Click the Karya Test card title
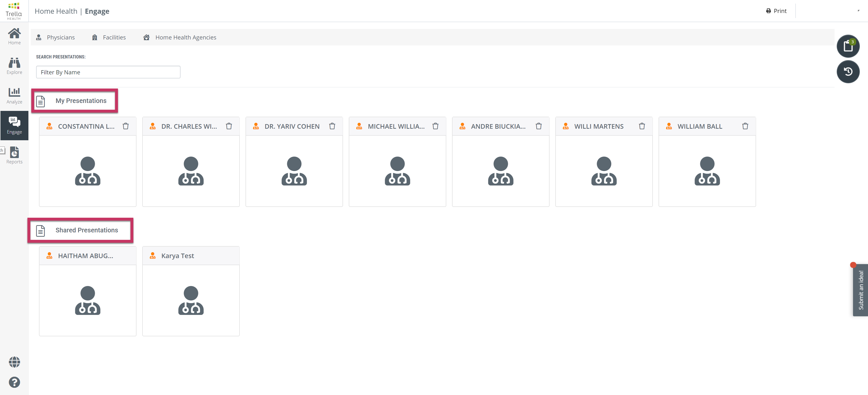The height and width of the screenshot is (395, 868). tap(178, 255)
